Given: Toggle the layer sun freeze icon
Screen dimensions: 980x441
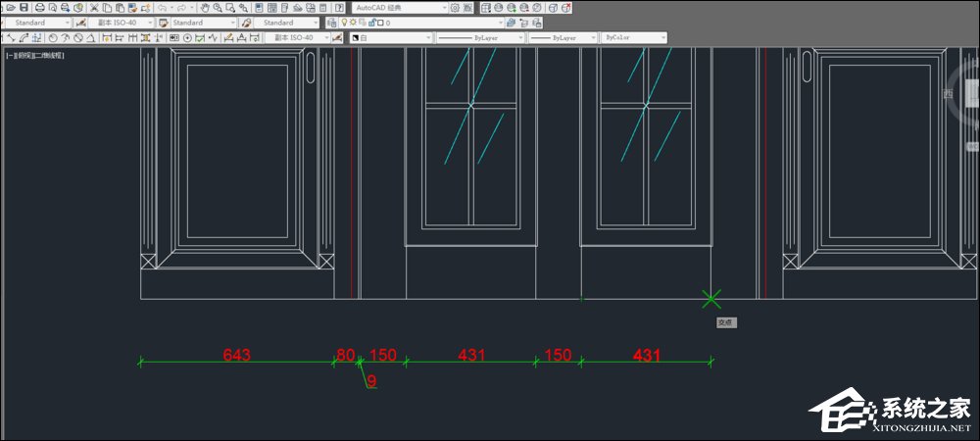Looking at the screenshot, I should pos(353,22).
